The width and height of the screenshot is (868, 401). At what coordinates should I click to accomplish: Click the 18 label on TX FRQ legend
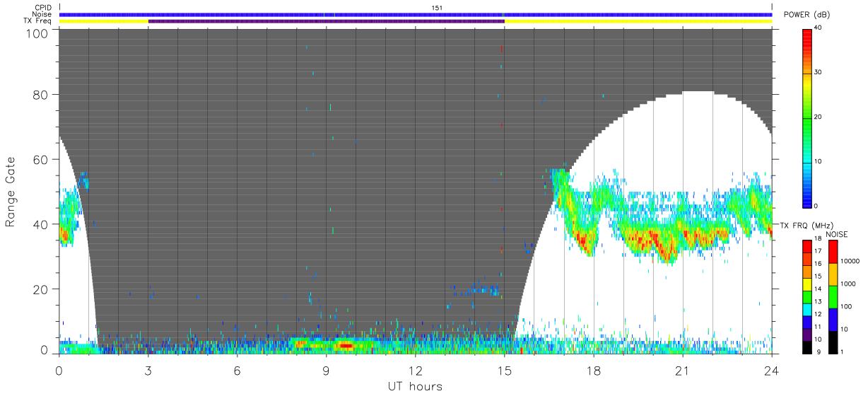[818, 239]
